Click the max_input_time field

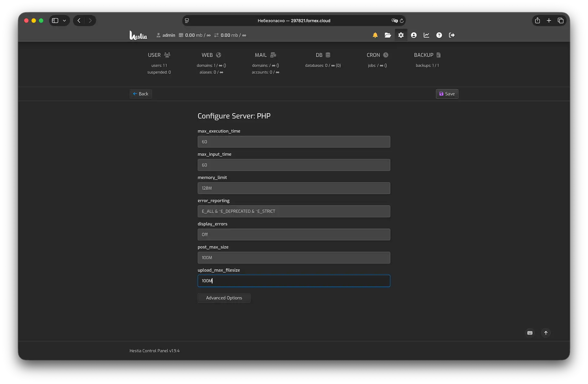point(294,165)
